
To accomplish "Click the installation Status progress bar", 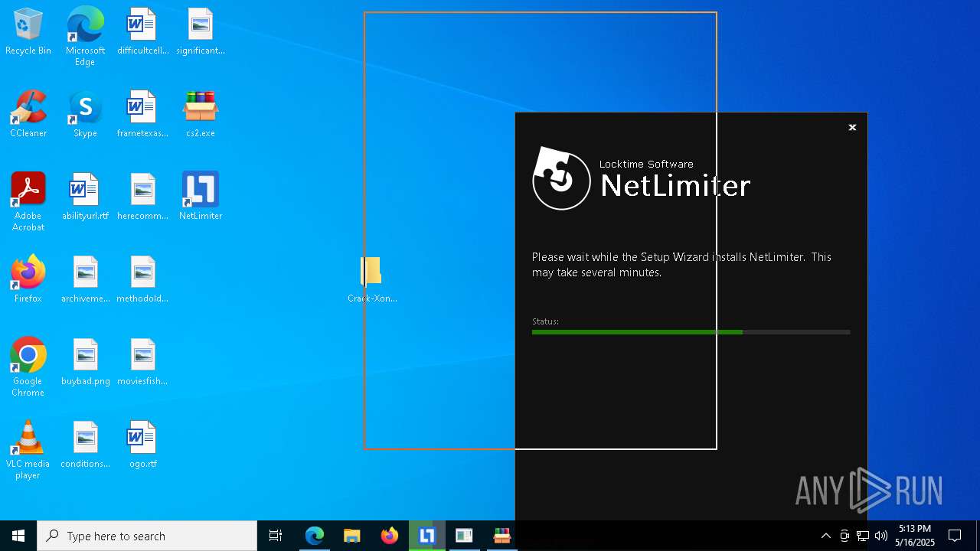I will point(691,332).
